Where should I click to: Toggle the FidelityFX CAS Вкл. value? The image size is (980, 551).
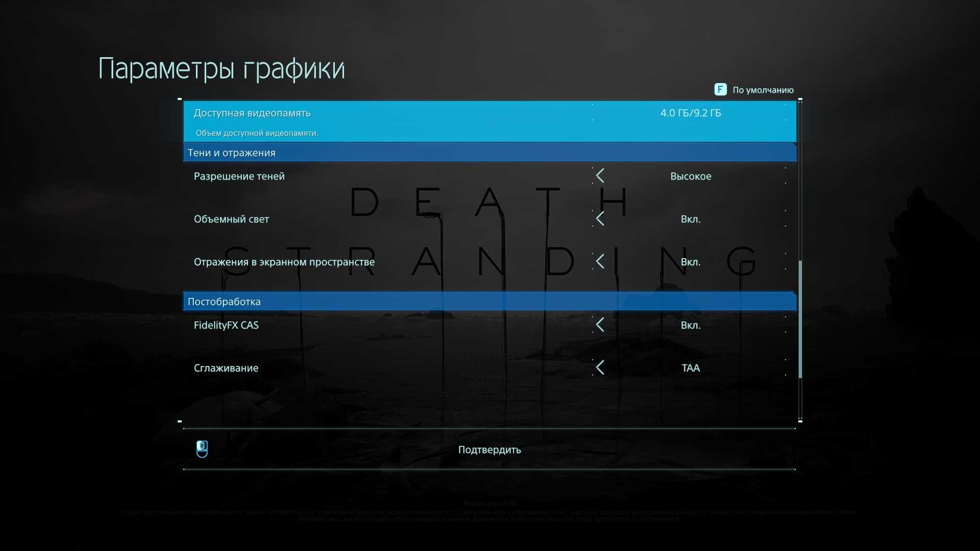[691, 325]
